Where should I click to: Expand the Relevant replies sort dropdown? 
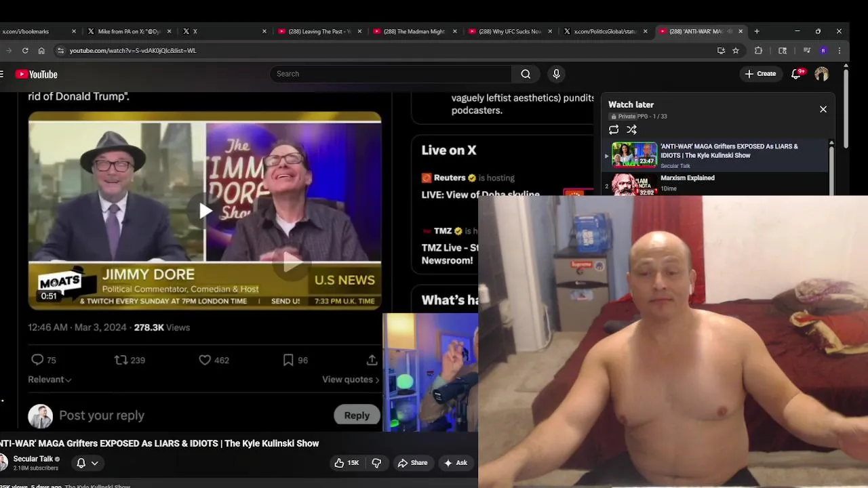tap(50, 380)
